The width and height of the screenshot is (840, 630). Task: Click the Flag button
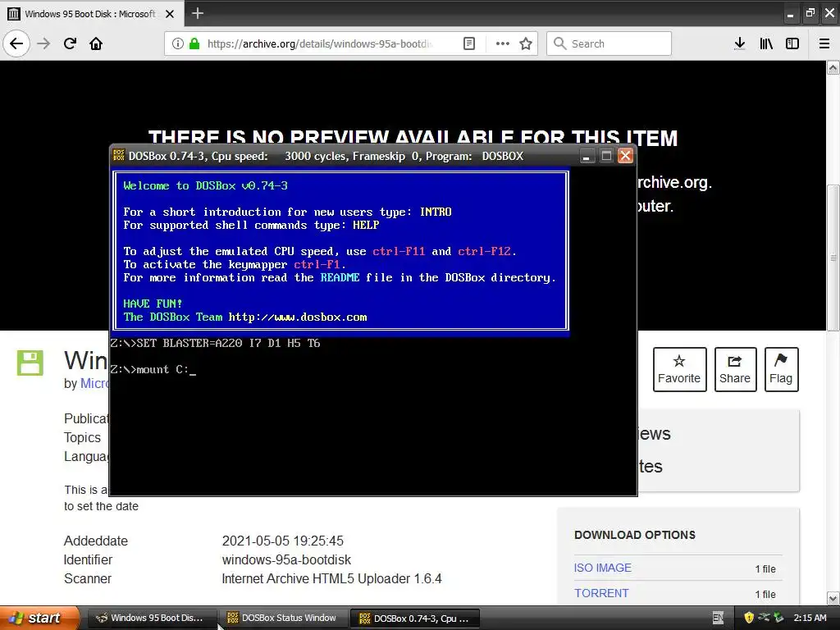781,369
